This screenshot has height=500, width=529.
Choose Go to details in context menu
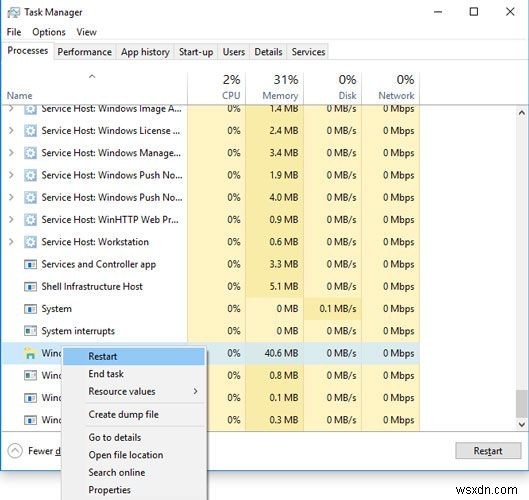pyautogui.click(x=134, y=437)
